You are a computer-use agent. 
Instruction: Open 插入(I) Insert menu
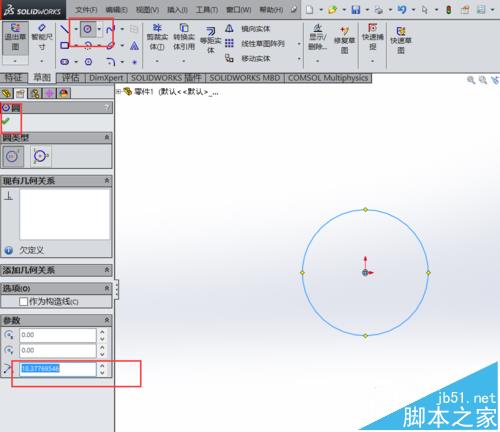pyautogui.click(x=177, y=10)
